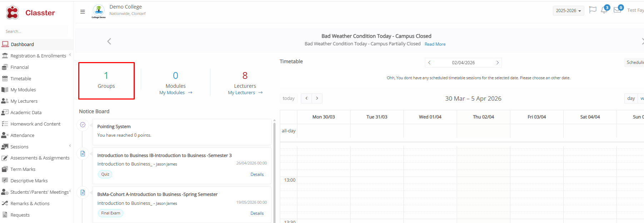Open the messages envelope icon

click(617, 10)
